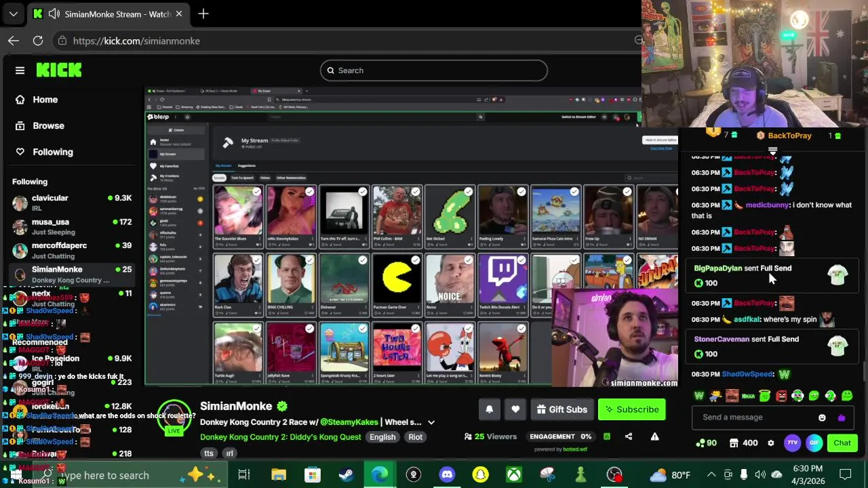The height and width of the screenshot is (488, 868).
Task: Show hidden system tray icons
Action: [711, 475]
